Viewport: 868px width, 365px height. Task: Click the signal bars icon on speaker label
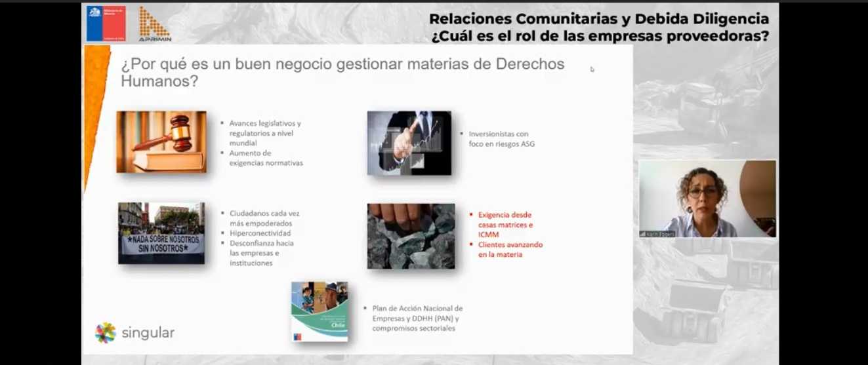point(643,233)
